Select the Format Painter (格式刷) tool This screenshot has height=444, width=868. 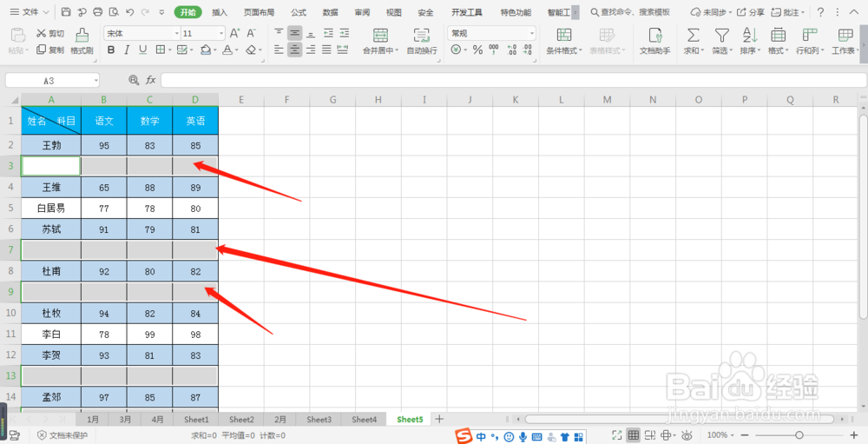coord(82,42)
